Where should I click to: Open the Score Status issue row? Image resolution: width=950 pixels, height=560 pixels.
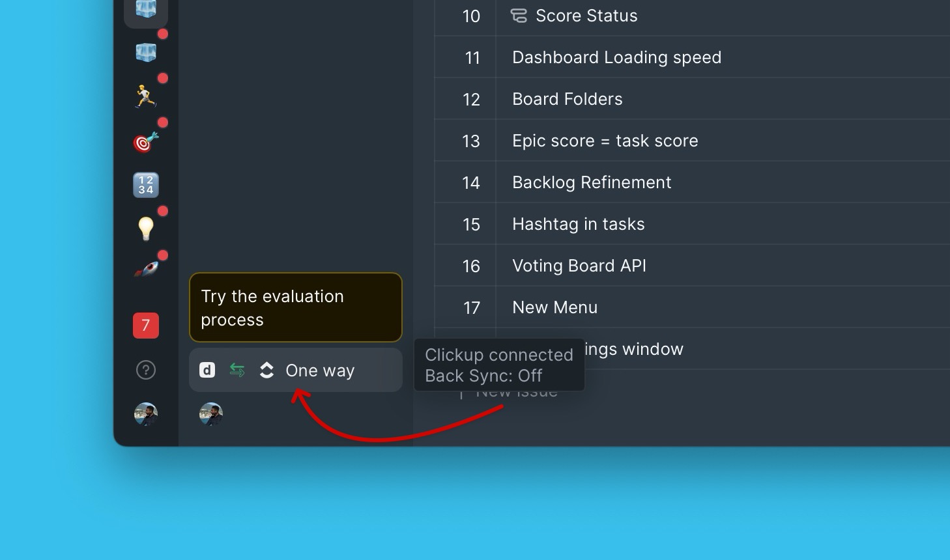[x=692, y=16]
